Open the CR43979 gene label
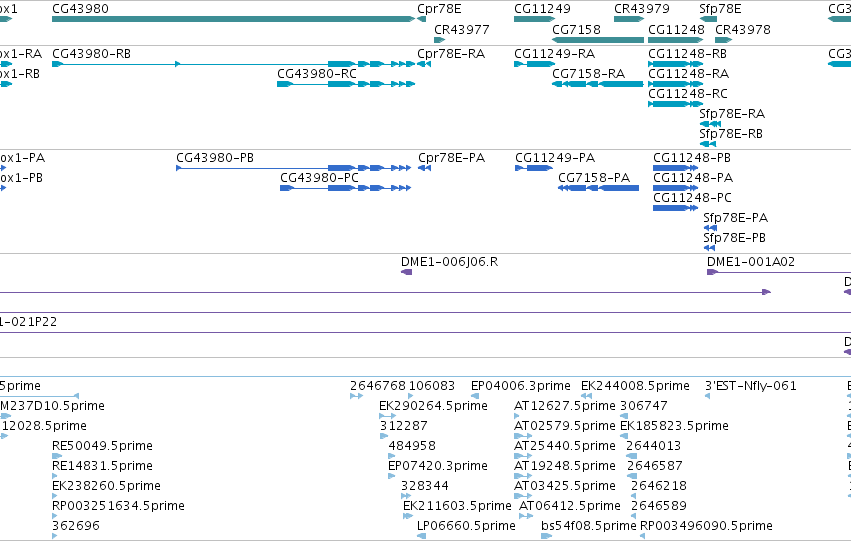The width and height of the screenshot is (851, 541). pos(642,9)
